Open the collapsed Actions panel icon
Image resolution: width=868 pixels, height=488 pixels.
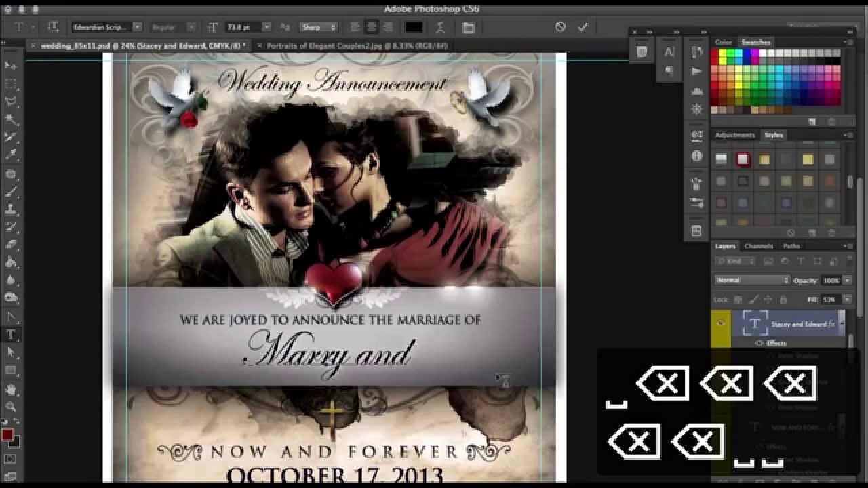(x=696, y=71)
